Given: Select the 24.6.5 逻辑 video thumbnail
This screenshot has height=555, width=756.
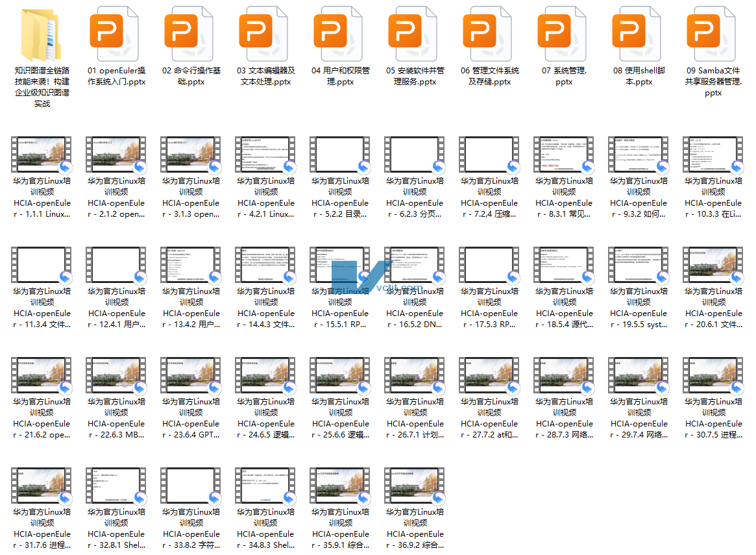Looking at the screenshot, I should tap(265, 375).
